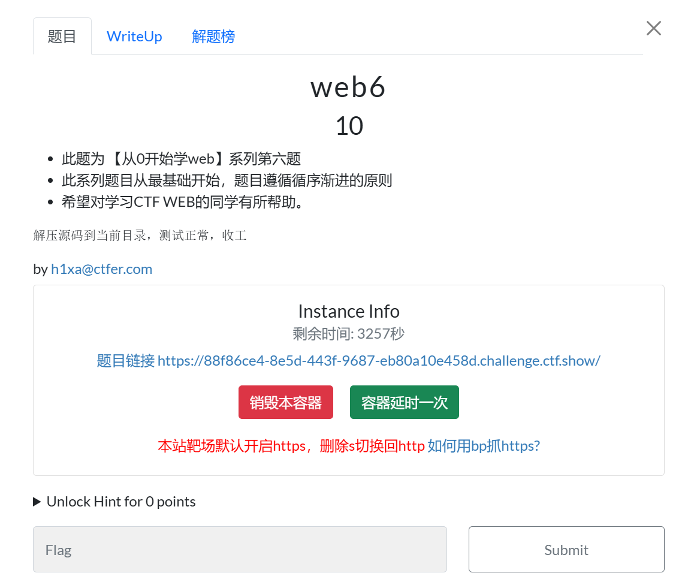Click the Submit button
This screenshot has height=588, width=700.
[566, 550]
